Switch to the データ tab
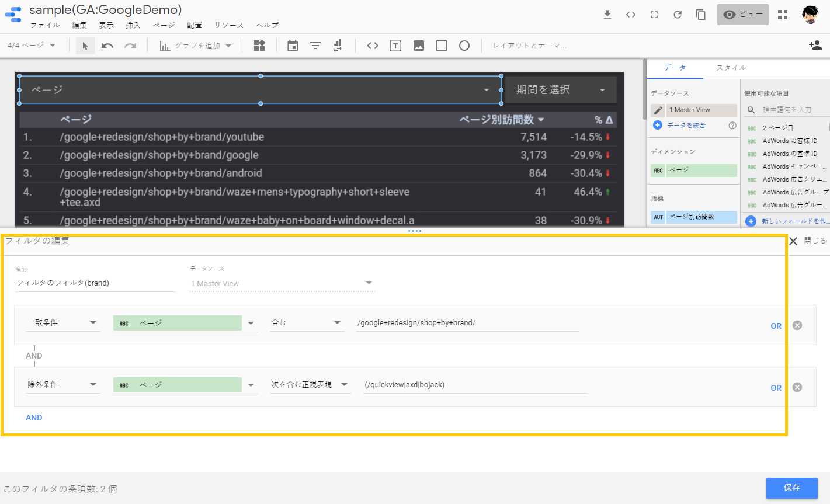 [675, 68]
